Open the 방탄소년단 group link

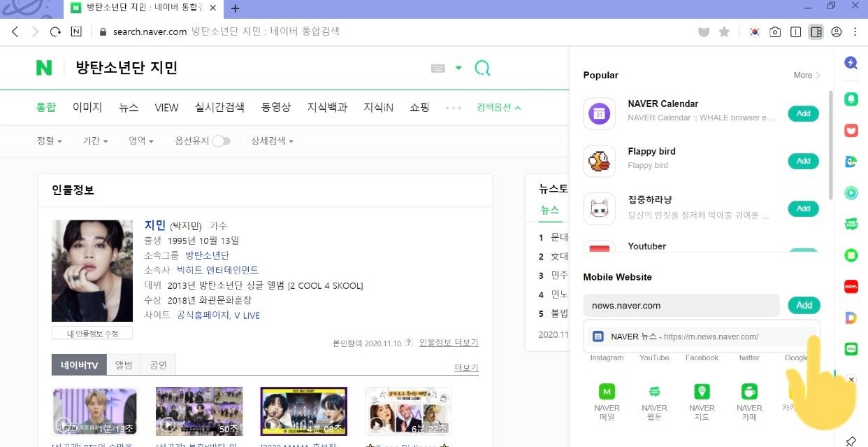tap(207, 255)
